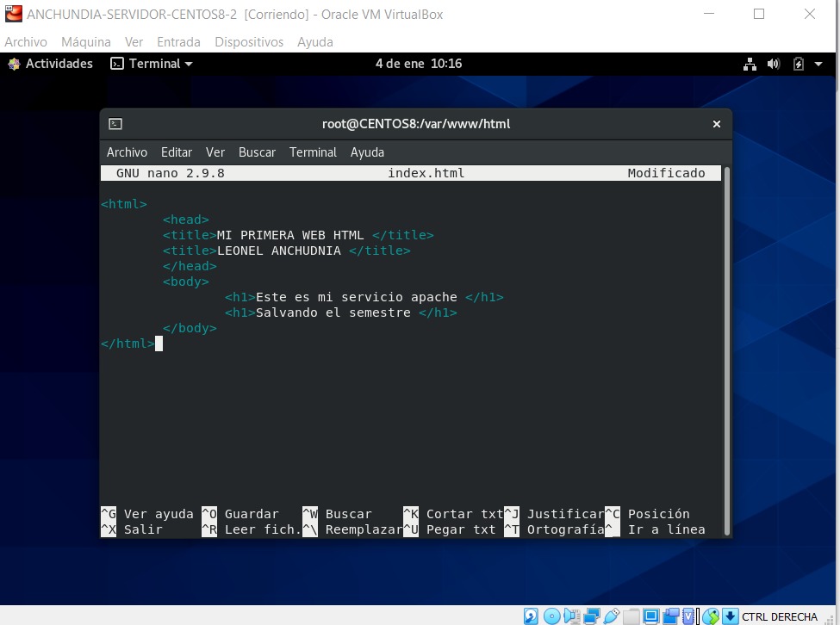The image size is (840, 625).
Task: Click the '^U Pegar txt' shortcut hint
Action: coord(450,529)
